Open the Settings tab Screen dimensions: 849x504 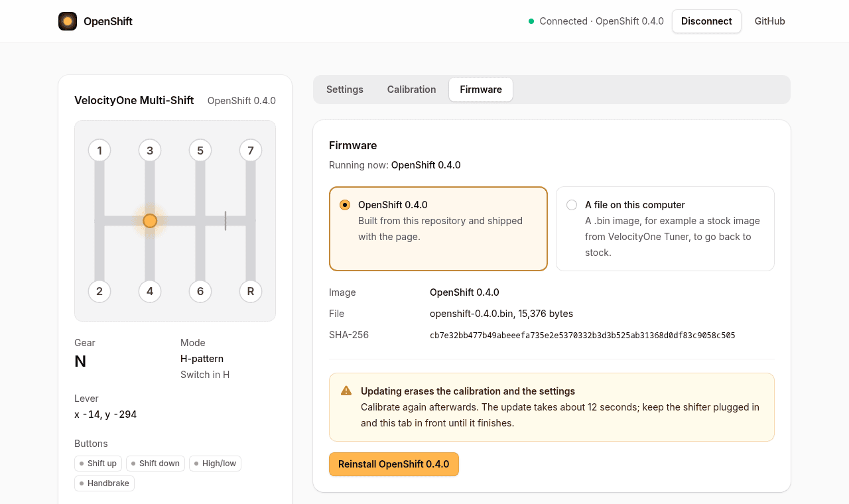coord(345,90)
